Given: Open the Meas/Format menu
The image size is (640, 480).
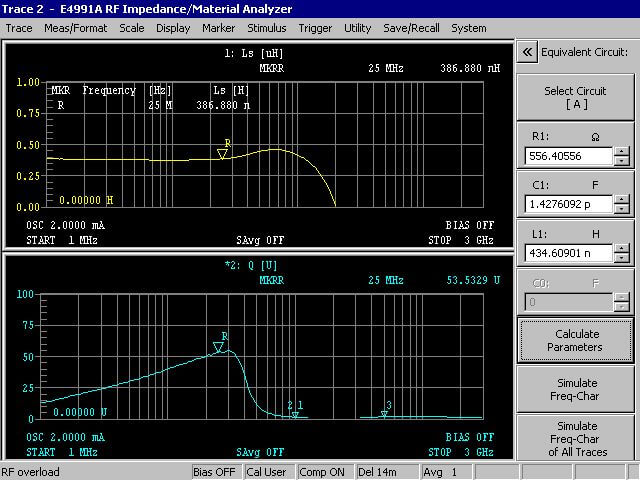Looking at the screenshot, I should click(77, 28).
